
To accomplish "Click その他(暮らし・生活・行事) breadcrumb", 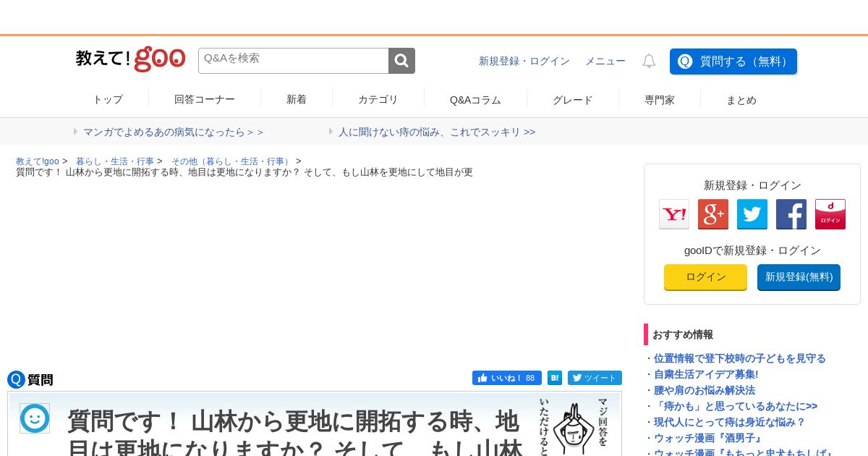I will [231, 161].
